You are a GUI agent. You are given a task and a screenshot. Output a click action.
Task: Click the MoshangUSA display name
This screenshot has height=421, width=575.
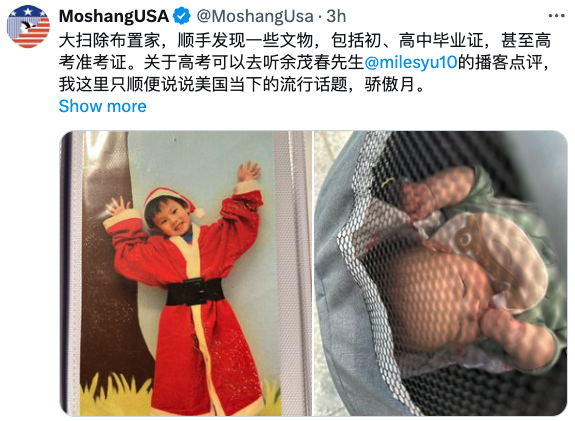point(114,16)
